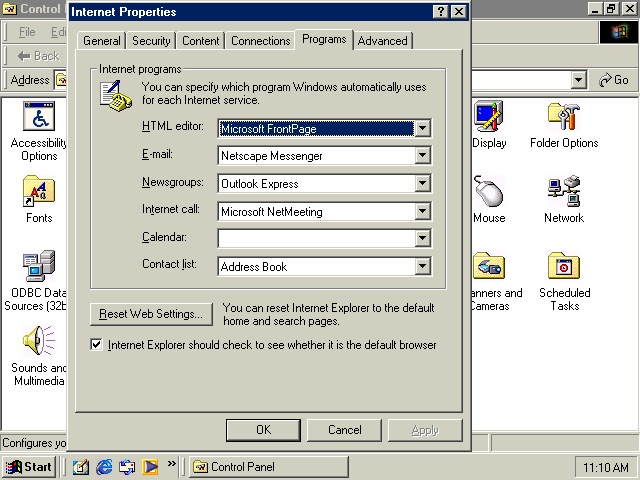
Task: Open the Contact list dropdown
Action: click(x=422, y=267)
